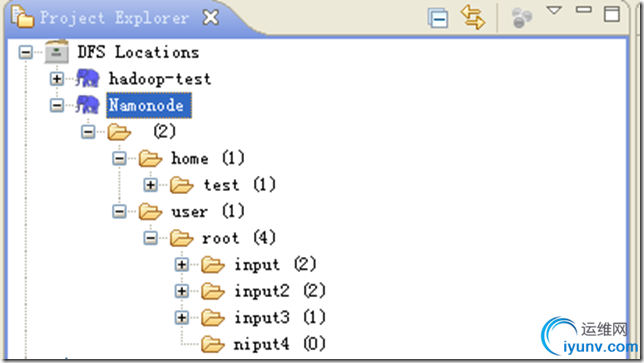The height and width of the screenshot is (363, 644).
Task: Collapse the user (1) folder
Action: [119, 212]
